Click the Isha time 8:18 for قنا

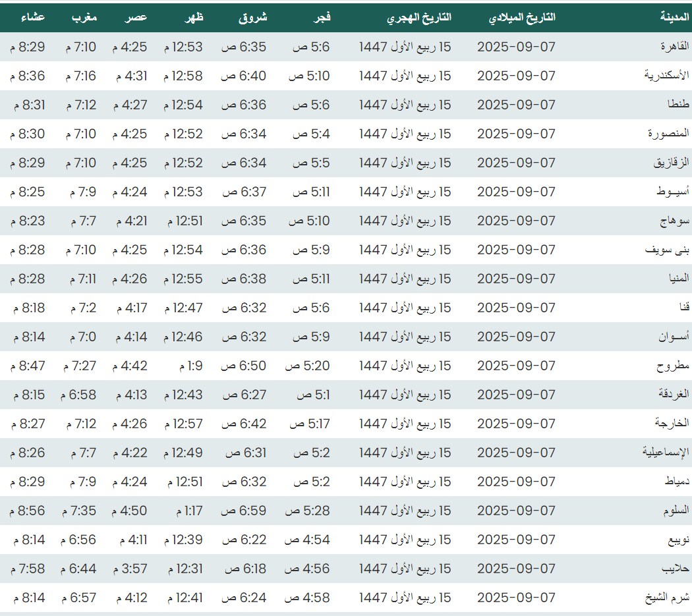[28, 308]
